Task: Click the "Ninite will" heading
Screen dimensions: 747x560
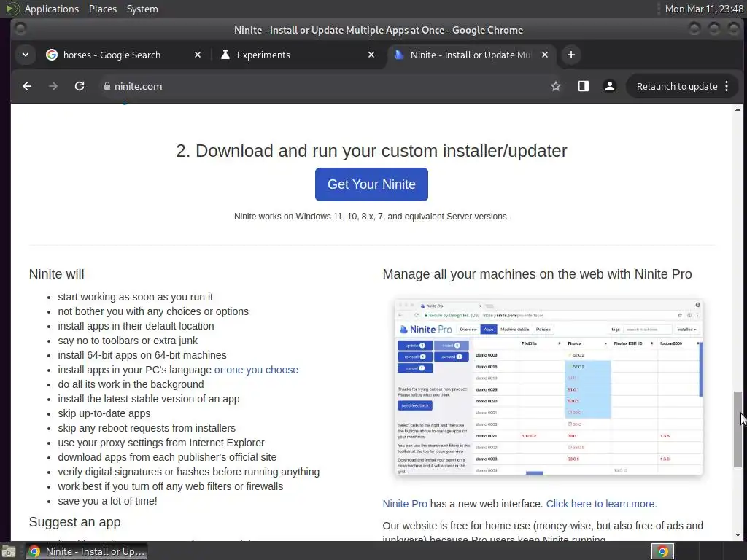Action: tap(56, 274)
